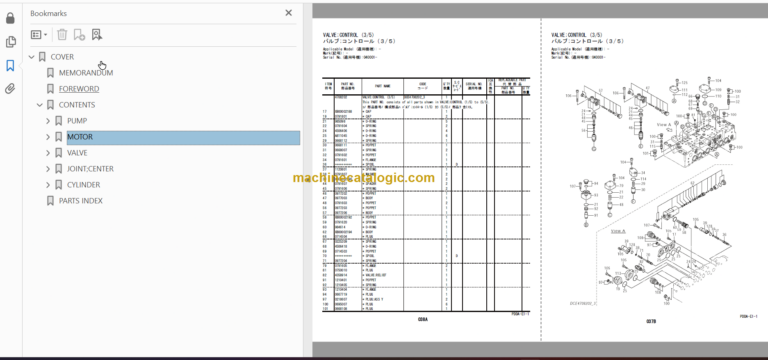Expand the JOINT;CENTER bookmark
Viewport: 768px width, 360px height.
point(48,169)
